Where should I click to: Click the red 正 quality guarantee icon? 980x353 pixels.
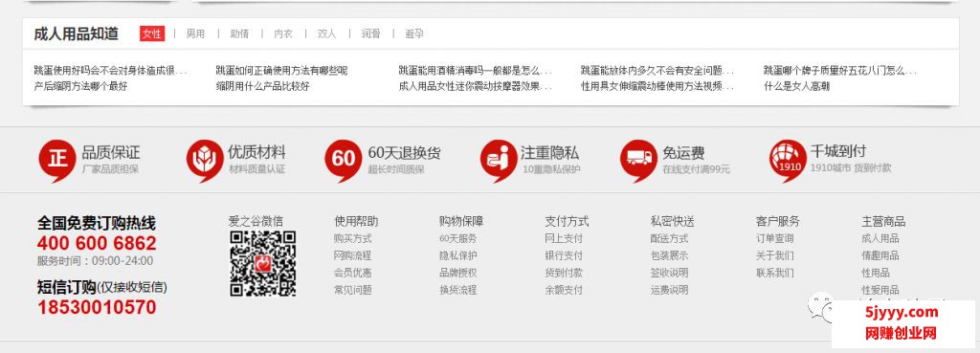tap(57, 160)
